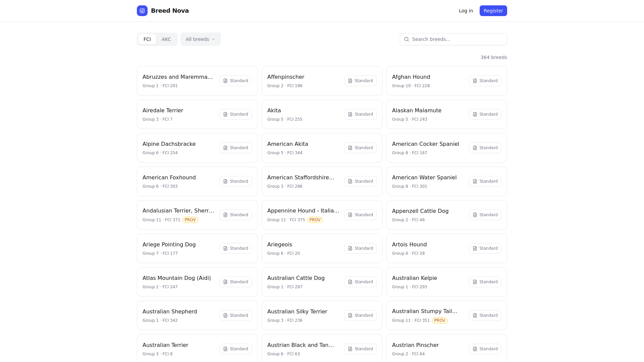Switch registry to AKC
This screenshot has width=644, height=362.
tap(166, 39)
